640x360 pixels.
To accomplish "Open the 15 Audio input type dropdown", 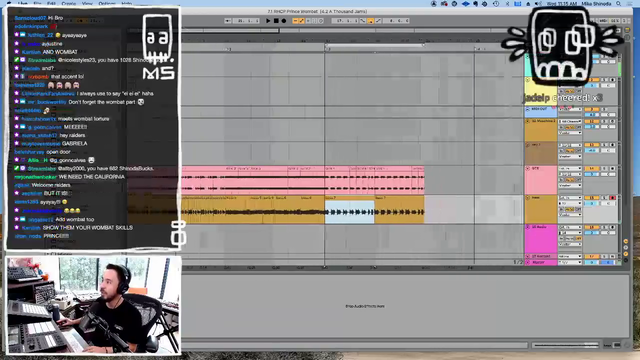I will coord(570,227).
